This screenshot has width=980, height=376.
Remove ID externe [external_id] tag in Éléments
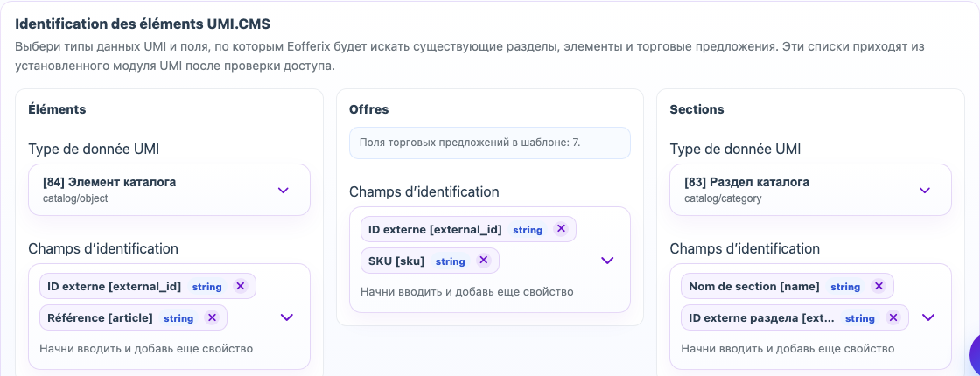[241, 286]
